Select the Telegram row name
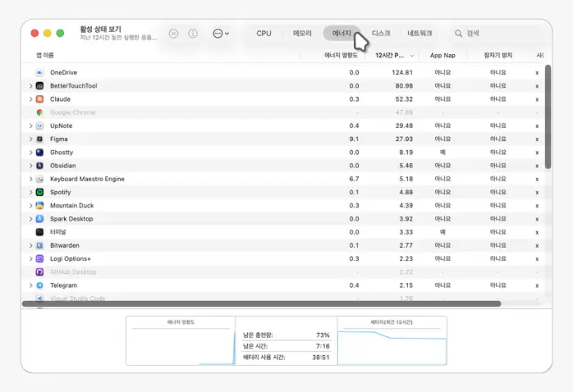Image resolution: width=573 pixels, height=392 pixels. [x=63, y=285]
